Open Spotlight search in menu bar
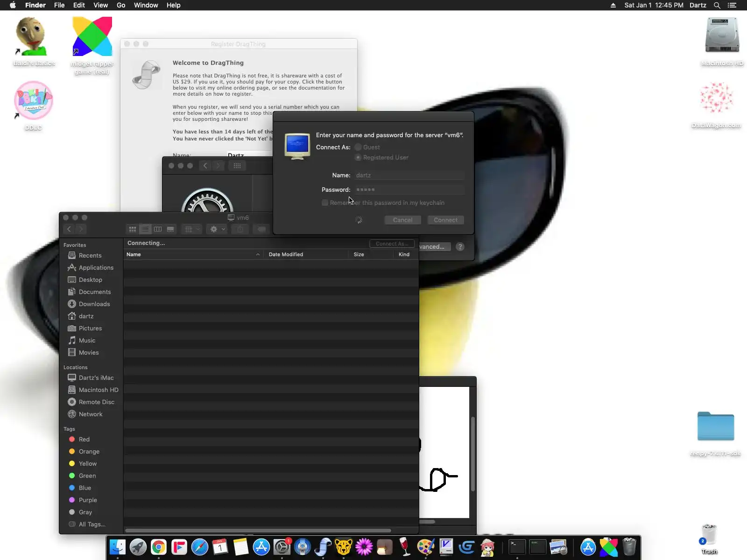The image size is (747, 560). (717, 5)
